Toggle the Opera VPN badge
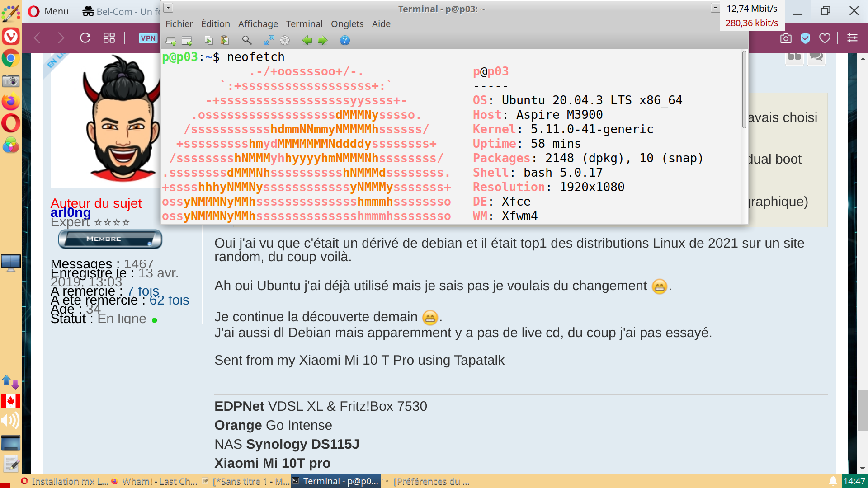Image resolution: width=868 pixels, height=488 pixels. (x=148, y=38)
